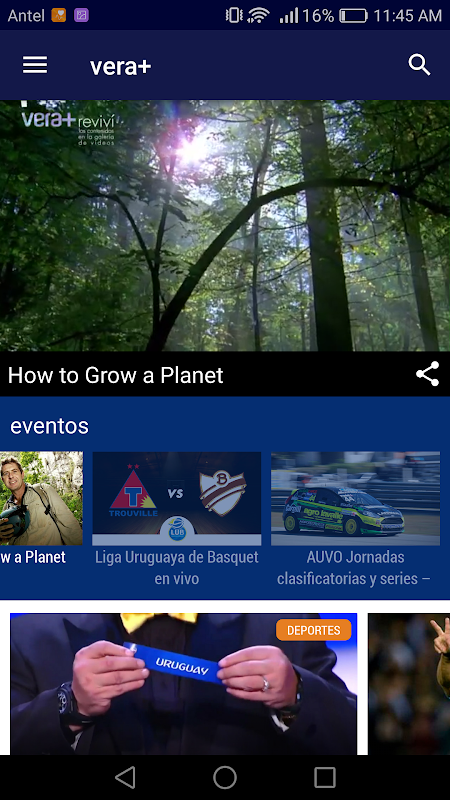Viewport: 450px width, 800px height.
Task: Open Android recent apps square
Action: pyautogui.click(x=324, y=778)
